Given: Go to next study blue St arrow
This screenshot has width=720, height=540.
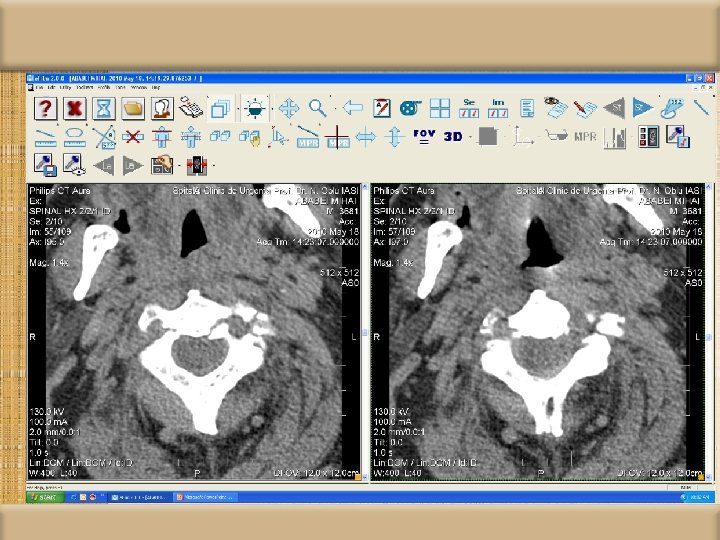Looking at the screenshot, I should (643, 108).
